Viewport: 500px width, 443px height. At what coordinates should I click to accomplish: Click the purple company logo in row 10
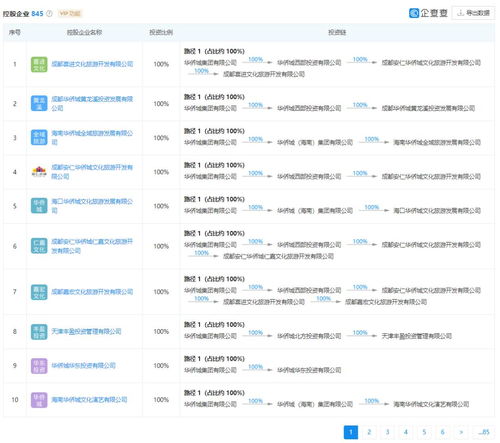coord(39,400)
